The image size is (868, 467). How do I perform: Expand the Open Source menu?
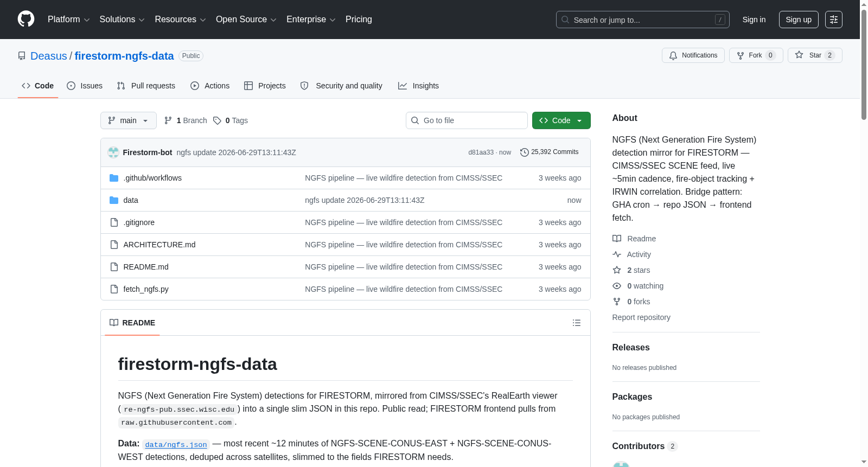(x=246, y=20)
